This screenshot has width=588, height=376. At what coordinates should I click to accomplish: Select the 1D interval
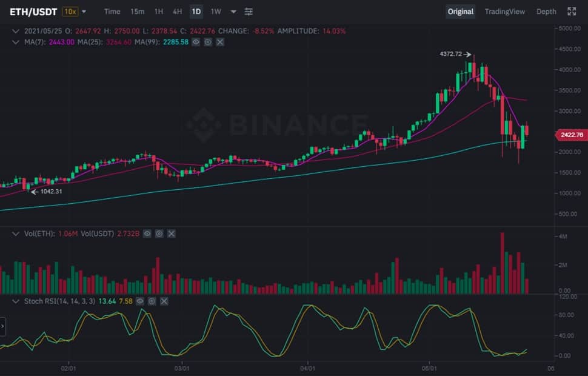[x=196, y=12]
